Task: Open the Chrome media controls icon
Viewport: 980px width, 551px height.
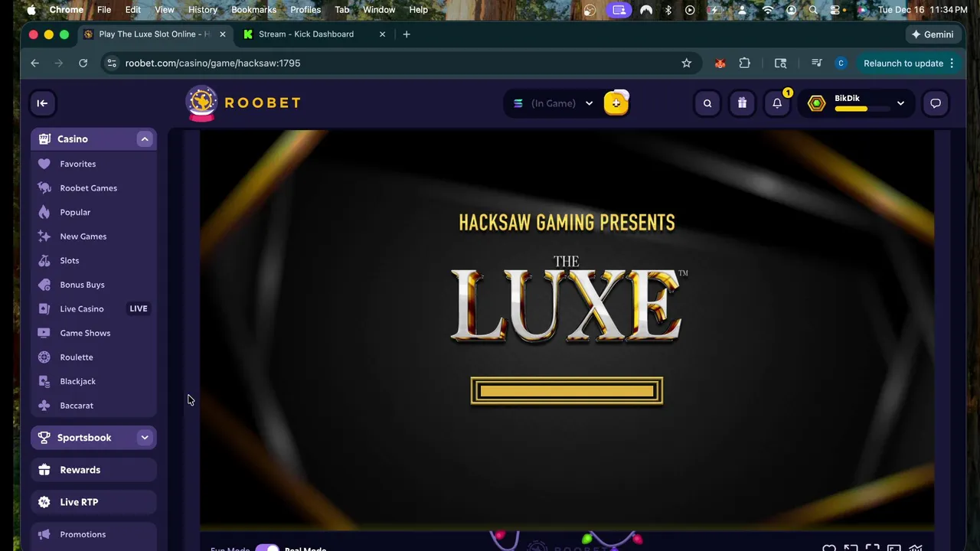Action: point(816,64)
